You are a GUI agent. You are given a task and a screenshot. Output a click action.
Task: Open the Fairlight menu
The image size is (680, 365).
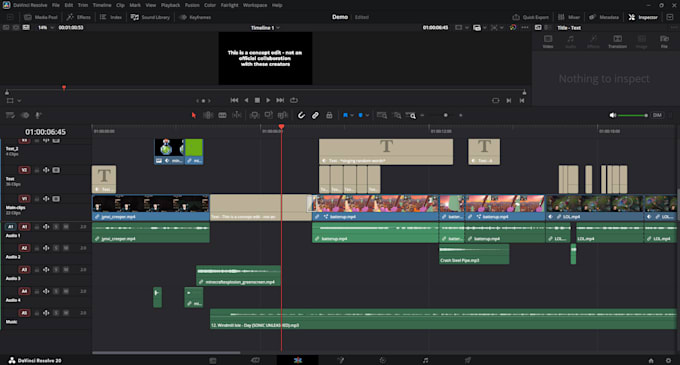coord(229,5)
